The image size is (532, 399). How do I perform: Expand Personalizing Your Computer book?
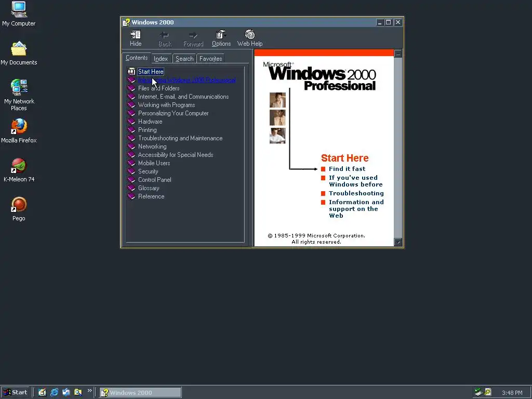coord(173,113)
